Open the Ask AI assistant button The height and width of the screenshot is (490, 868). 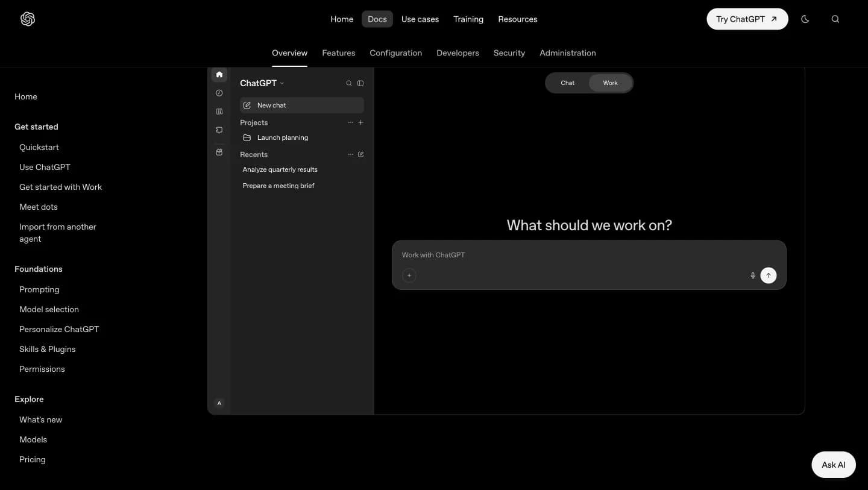[834, 465]
